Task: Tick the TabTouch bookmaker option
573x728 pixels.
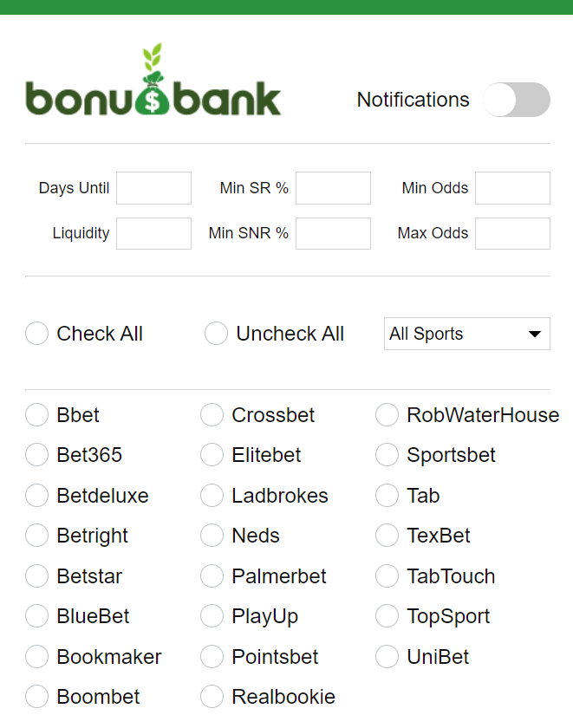Action: (387, 576)
